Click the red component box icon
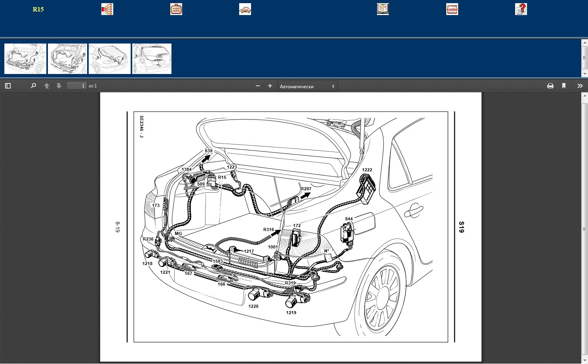 click(452, 9)
